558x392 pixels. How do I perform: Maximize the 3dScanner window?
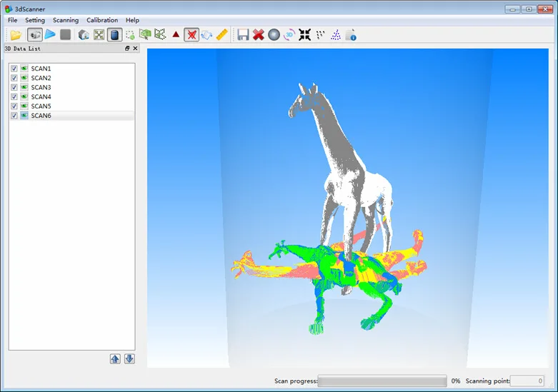point(529,9)
